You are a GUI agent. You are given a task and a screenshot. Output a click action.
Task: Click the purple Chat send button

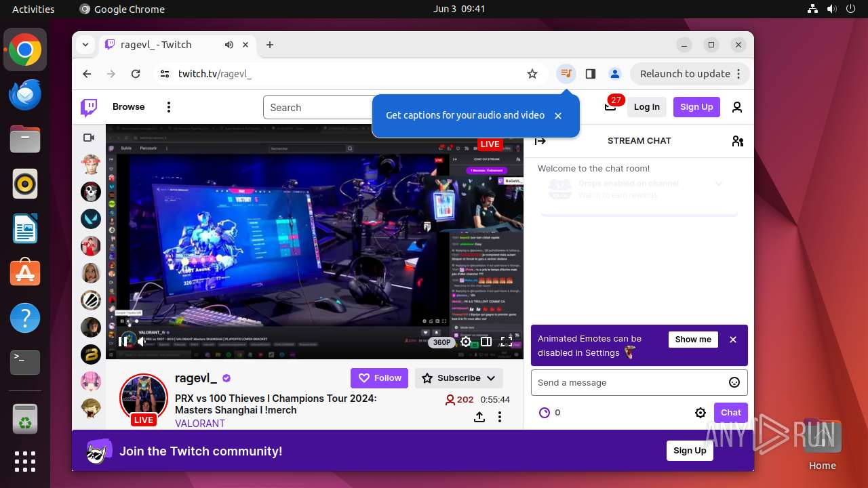[x=730, y=413]
